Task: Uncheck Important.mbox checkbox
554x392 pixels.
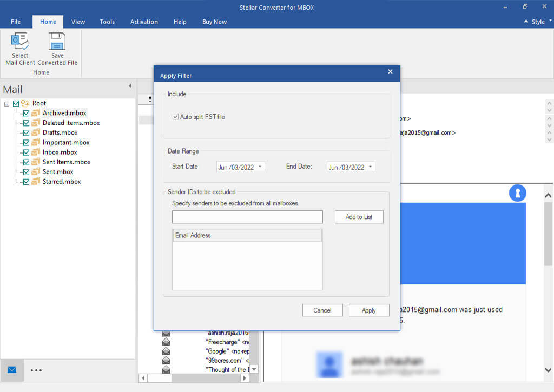Action: pos(26,143)
